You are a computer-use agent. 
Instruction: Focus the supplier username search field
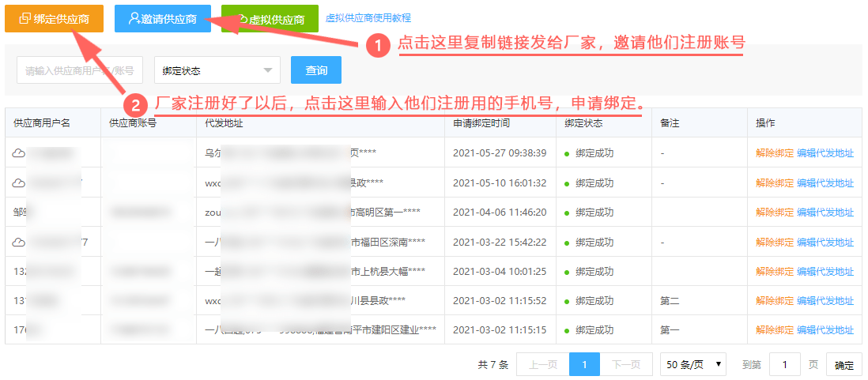(x=80, y=70)
